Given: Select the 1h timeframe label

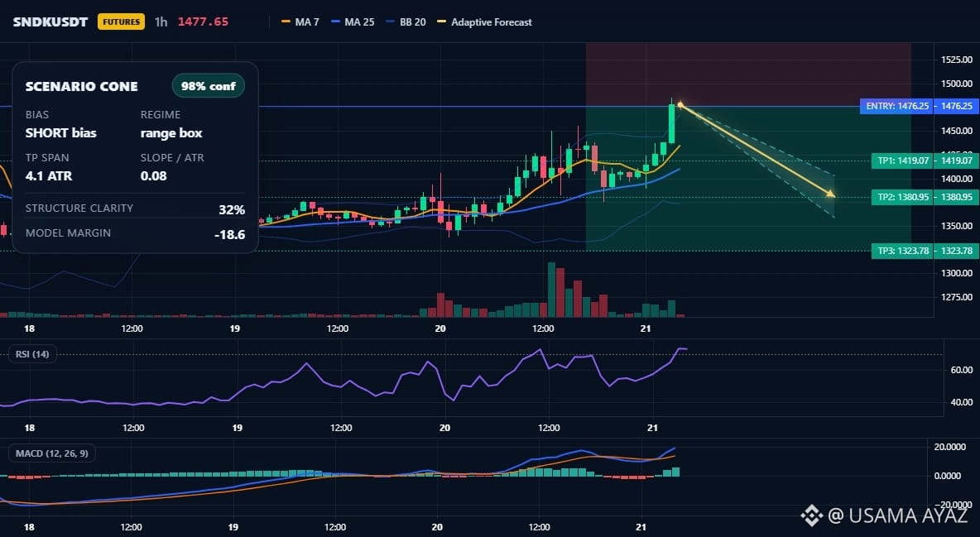Looking at the screenshot, I should pyautogui.click(x=161, y=22).
